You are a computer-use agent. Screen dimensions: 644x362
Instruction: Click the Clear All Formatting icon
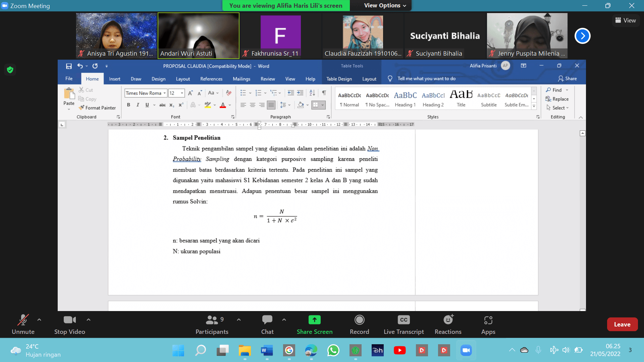229,93
